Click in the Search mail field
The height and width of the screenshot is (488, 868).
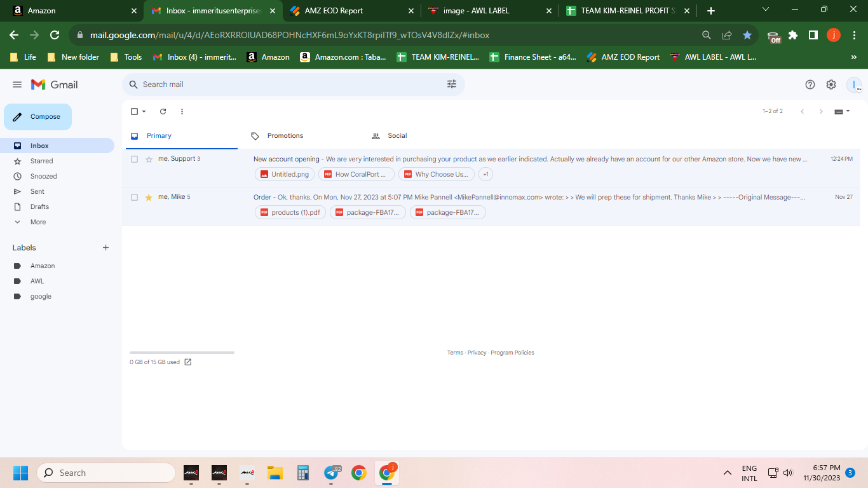coord(292,85)
